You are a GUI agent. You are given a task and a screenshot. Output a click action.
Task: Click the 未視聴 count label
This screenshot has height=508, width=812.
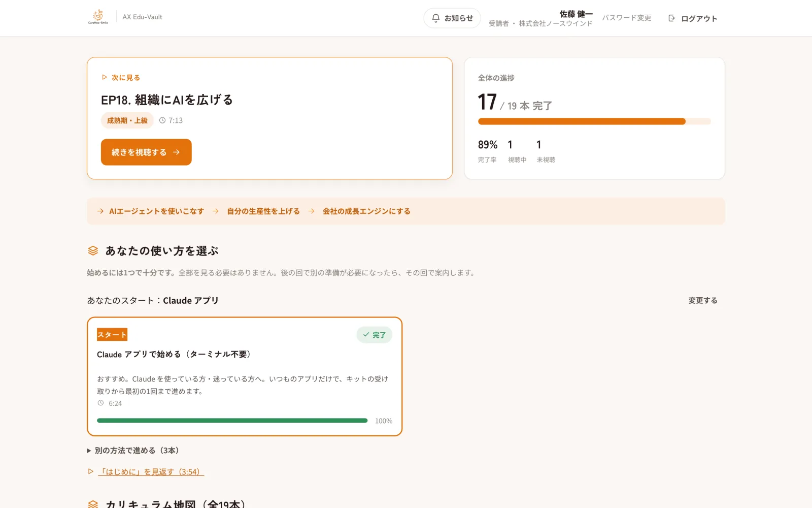(x=546, y=160)
